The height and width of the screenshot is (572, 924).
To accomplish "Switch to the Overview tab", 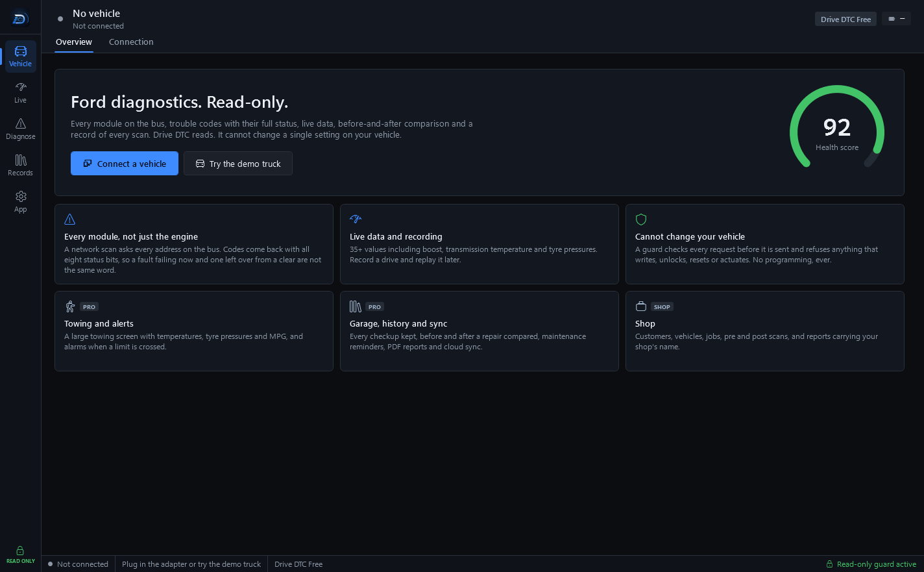I will (74, 42).
